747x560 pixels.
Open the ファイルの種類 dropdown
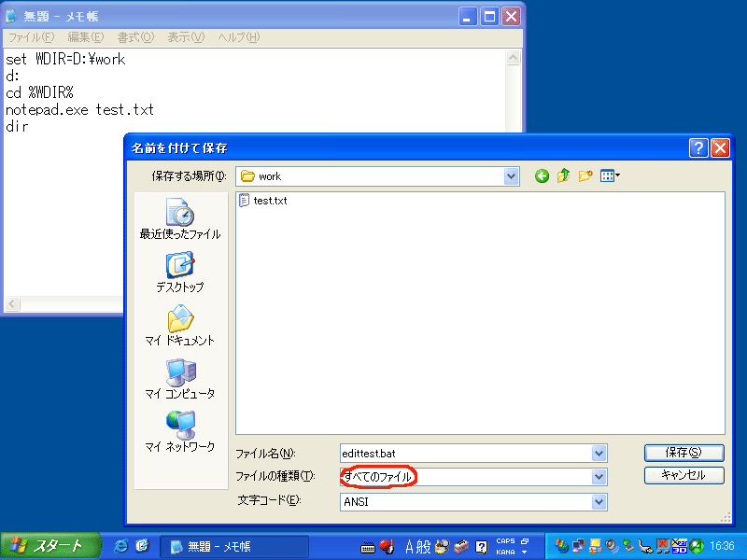[x=599, y=477]
